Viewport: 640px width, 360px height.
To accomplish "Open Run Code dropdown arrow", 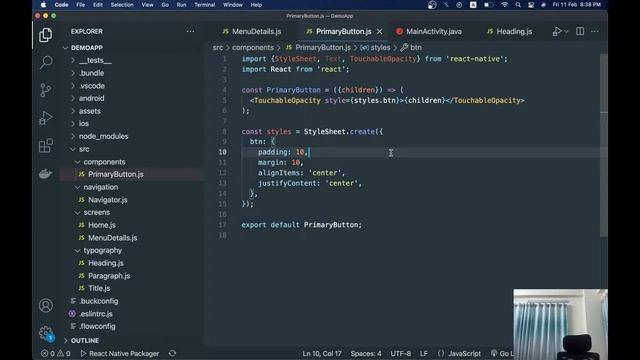I will tap(566, 32).
